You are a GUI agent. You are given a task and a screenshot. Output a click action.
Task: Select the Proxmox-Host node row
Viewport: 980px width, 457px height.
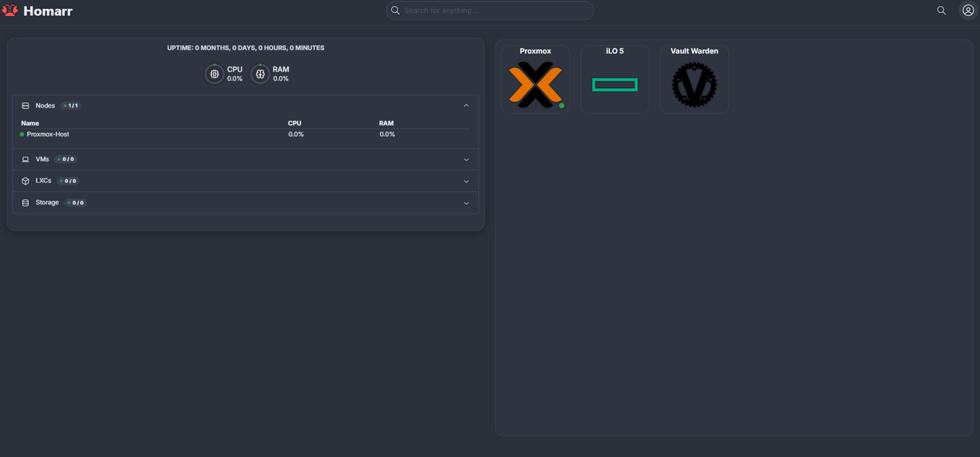pyautogui.click(x=245, y=134)
